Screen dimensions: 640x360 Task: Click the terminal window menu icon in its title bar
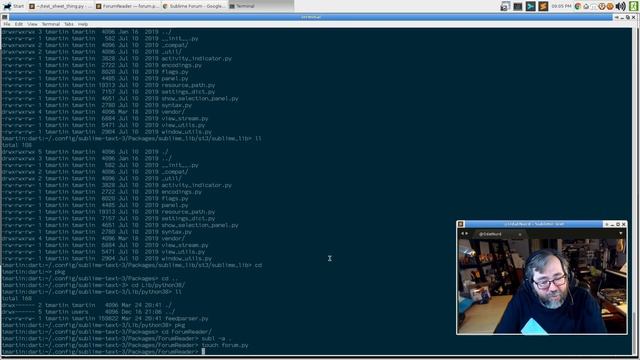(x=4, y=17)
